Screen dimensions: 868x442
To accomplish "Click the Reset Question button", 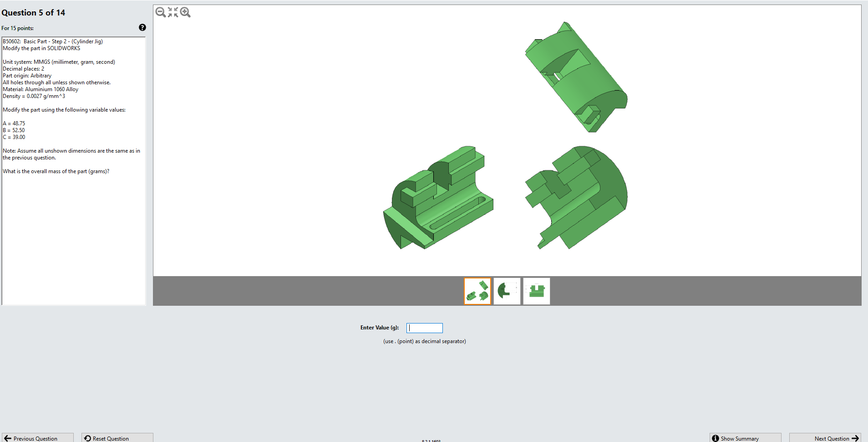I will click(117, 438).
